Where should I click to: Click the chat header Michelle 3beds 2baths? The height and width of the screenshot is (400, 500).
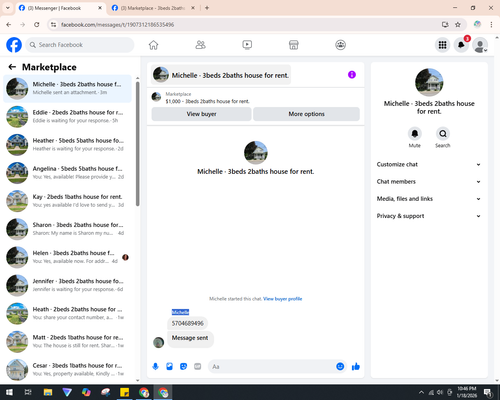coord(221,75)
